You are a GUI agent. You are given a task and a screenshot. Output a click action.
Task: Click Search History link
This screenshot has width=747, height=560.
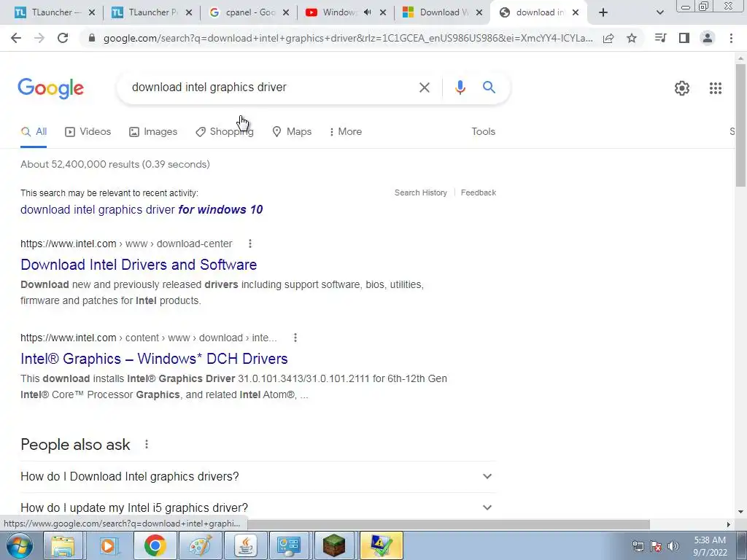point(421,192)
